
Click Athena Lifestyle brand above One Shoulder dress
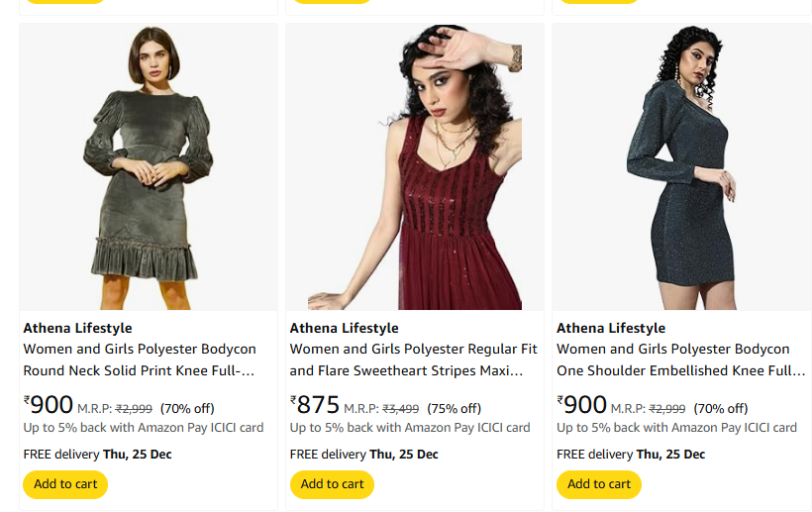(x=611, y=328)
